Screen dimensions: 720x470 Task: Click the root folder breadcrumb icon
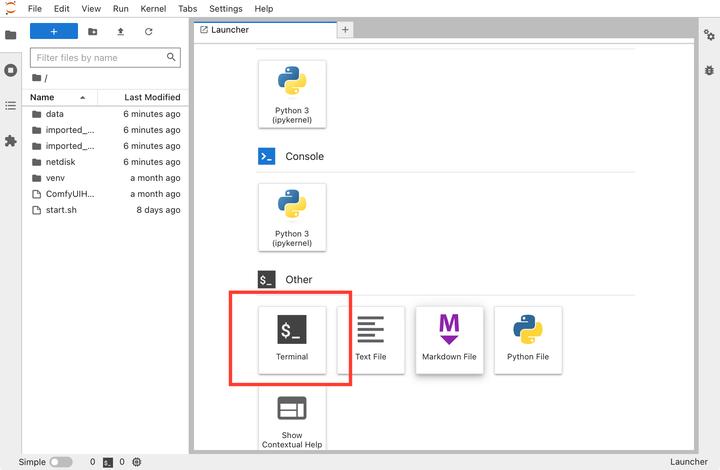pyautogui.click(x=37, y=78)
